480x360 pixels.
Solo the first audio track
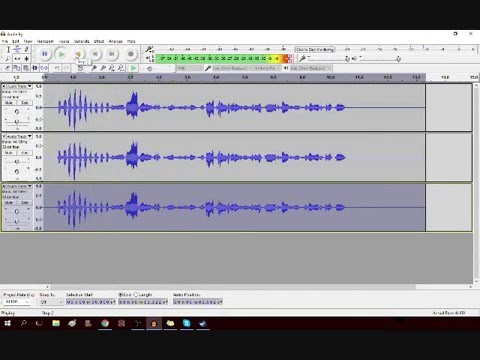[24, 103]
